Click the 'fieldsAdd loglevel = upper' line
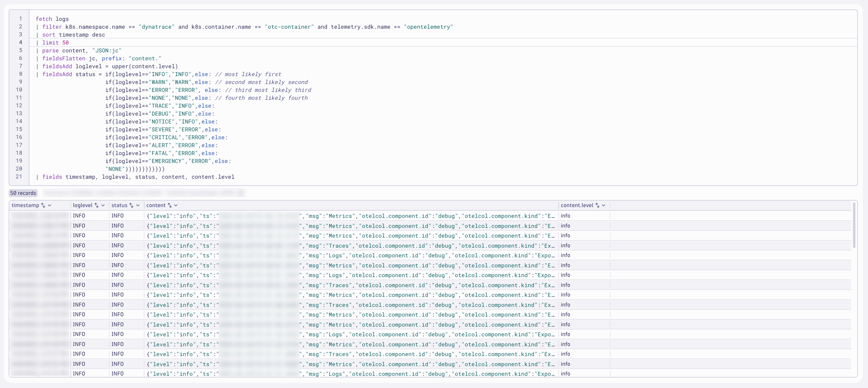This screenshot has width=868, height=388. [107, 66]
